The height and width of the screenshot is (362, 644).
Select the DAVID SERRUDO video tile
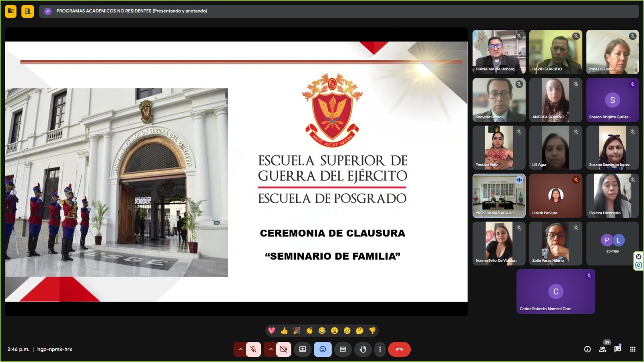point(555,52)
